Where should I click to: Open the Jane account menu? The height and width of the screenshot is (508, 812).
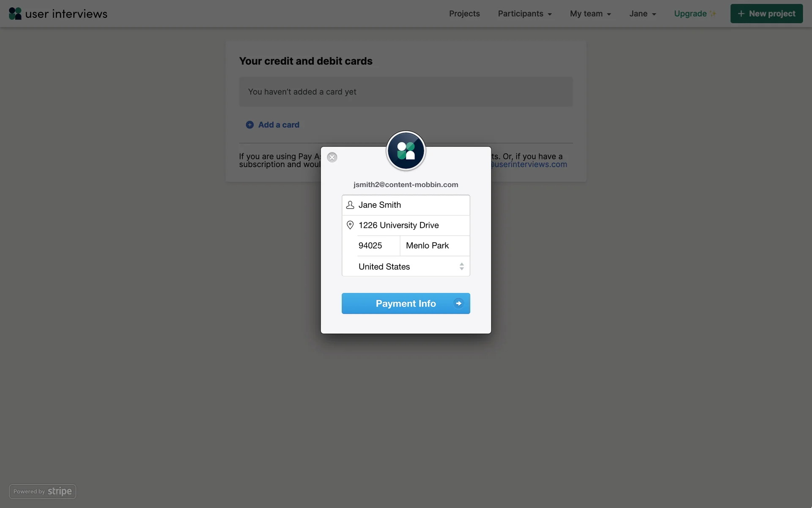point(642,14)
